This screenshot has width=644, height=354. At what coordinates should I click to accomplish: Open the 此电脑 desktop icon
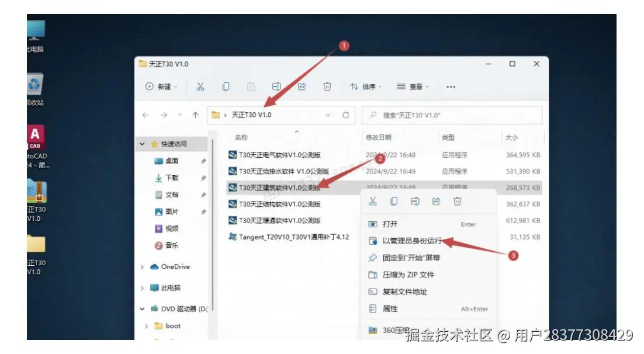click(x=35, y=36)
